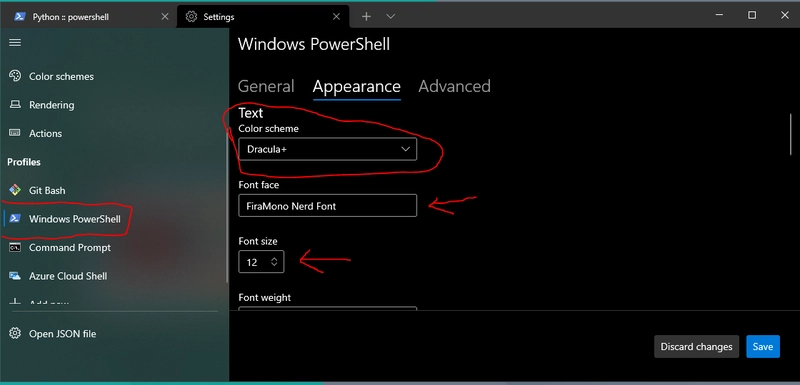Viewport: 800px width, 385px height.
Task: Minimize the Windows Terminal window
Action: point(719,16)
